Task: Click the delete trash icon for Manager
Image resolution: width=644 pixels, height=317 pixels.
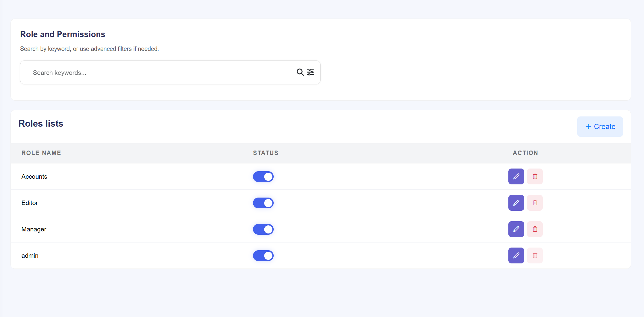Action: [x=535, y=229]
